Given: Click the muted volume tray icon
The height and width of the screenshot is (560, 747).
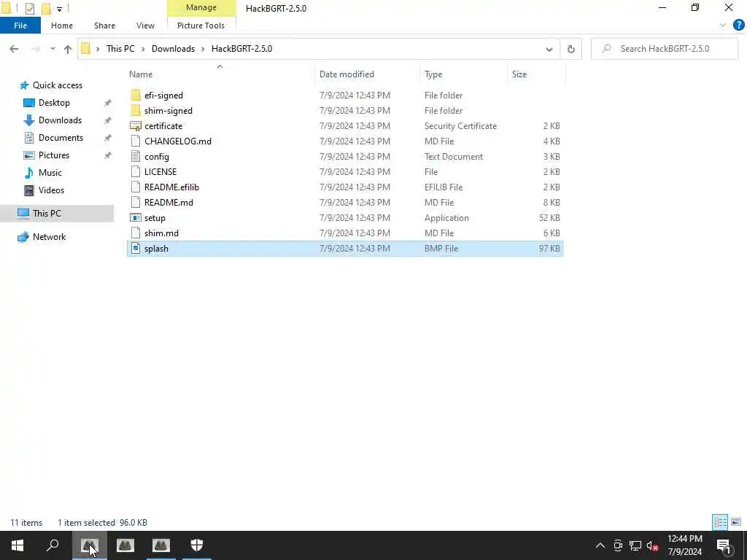Looking at the screenshot, I should pos(653,545).
